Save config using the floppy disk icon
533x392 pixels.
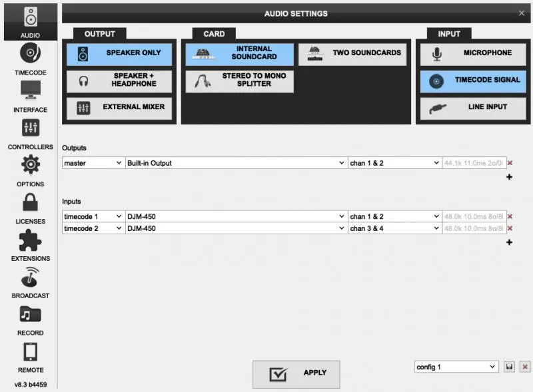pos(510,367)
